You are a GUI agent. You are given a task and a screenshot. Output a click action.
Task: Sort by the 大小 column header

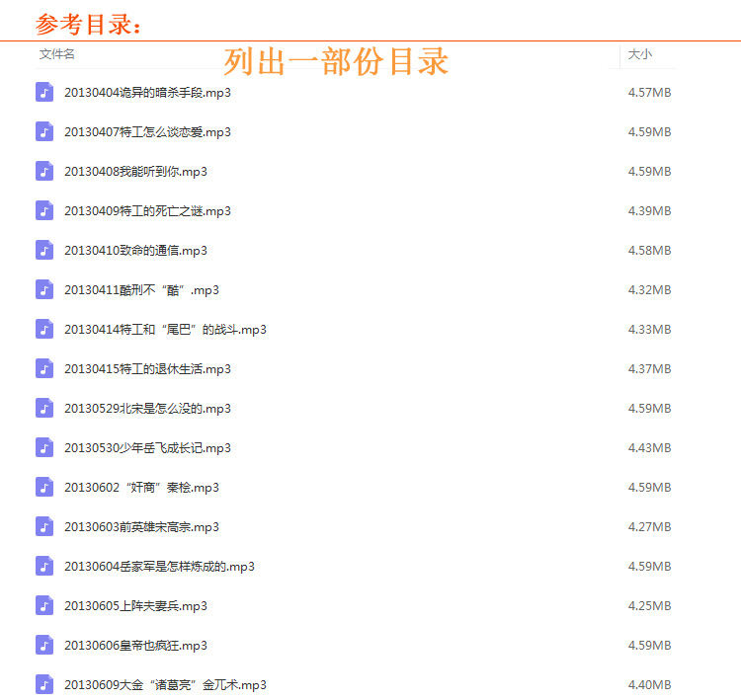[640, 54]
